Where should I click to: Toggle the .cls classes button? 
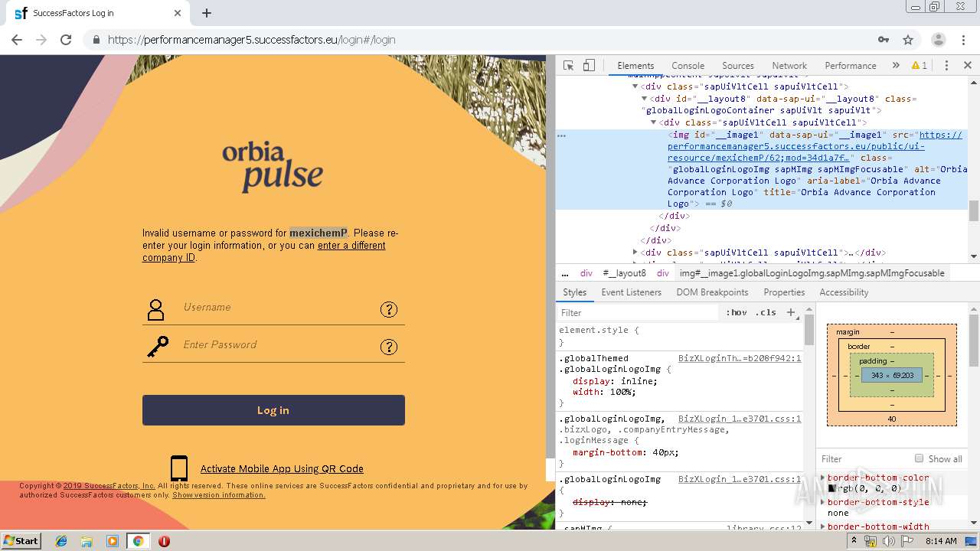(766, 313)
